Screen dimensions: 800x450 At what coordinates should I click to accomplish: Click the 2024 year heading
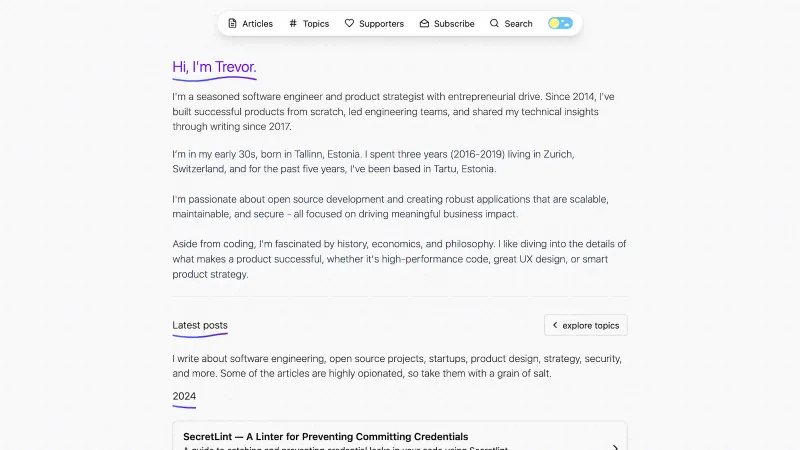[x=184, y=397]
